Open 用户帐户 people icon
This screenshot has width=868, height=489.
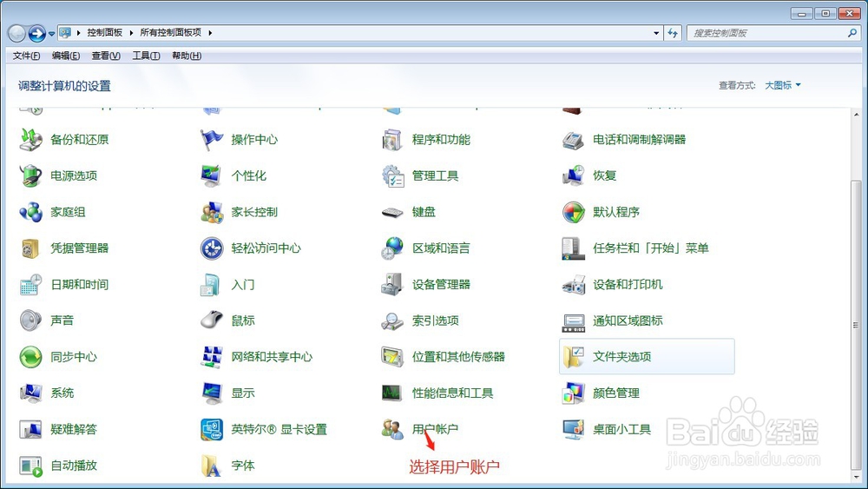tap(392, 429)
